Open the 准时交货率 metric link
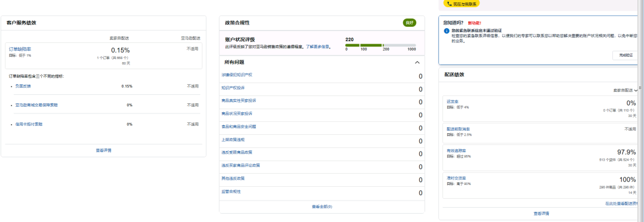Viewport: 644px width, 222px height. [x=456, y=178]
